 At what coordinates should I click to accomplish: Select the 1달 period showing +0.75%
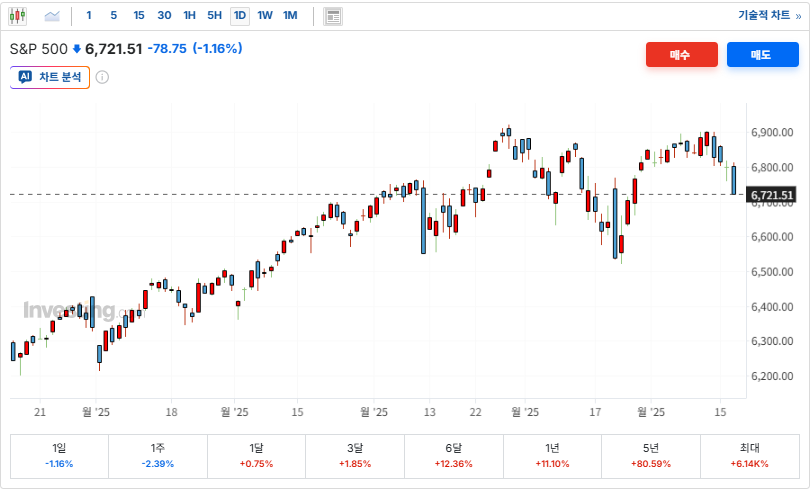pyautogui.click(x=256, y=456)
